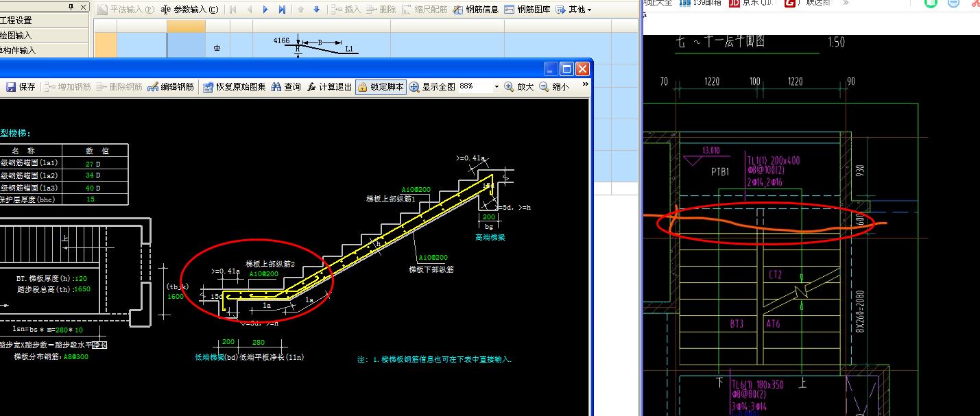Click 删除 delete row button
The image size is (980, 416).
(x=380, y=10)
